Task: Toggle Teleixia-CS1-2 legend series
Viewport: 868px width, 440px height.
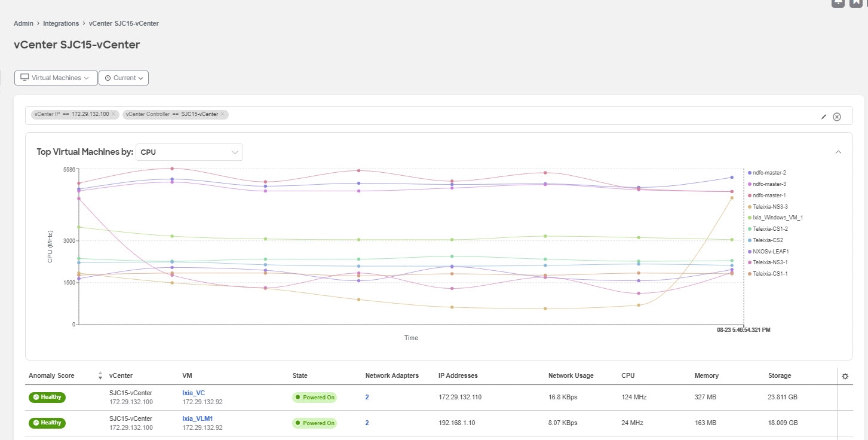Action: click(768, 229)
